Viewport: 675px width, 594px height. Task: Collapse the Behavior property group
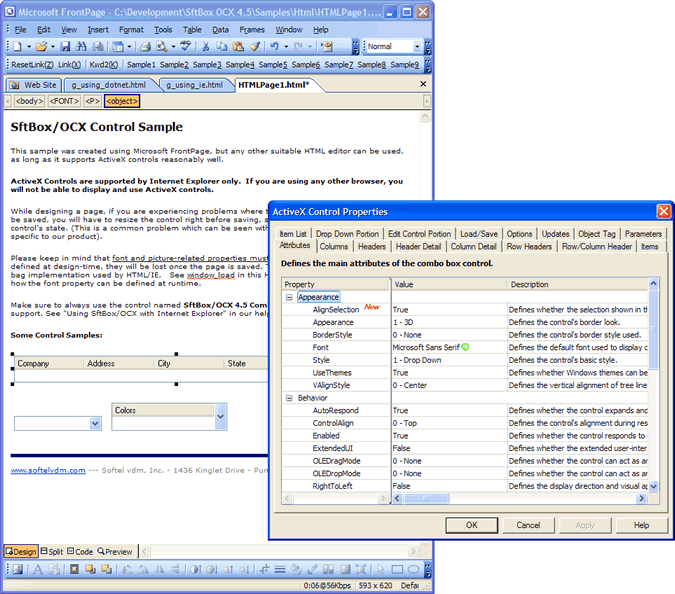tap(289, 397)
